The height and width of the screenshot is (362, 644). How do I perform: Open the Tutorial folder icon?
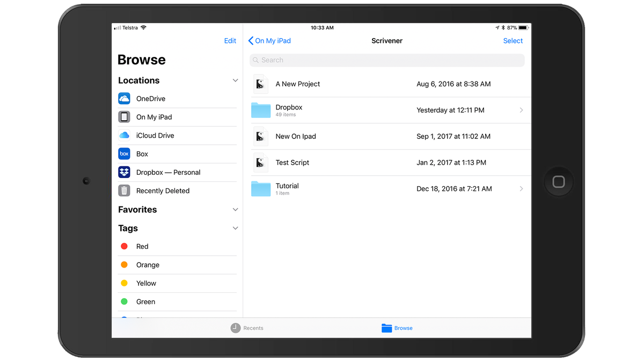261,189
